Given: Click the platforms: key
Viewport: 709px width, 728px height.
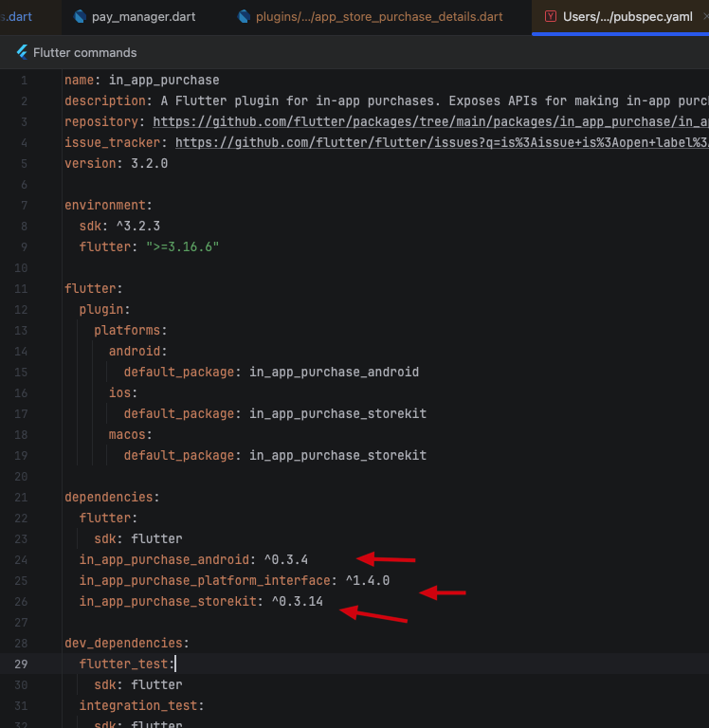Looking at the screenshot, I should pos(131,330).
